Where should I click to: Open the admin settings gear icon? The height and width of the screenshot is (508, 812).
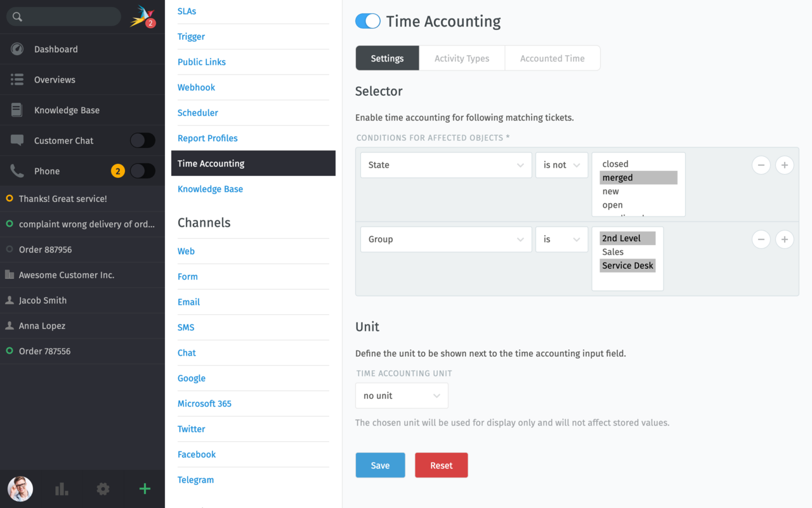[103, 489]
